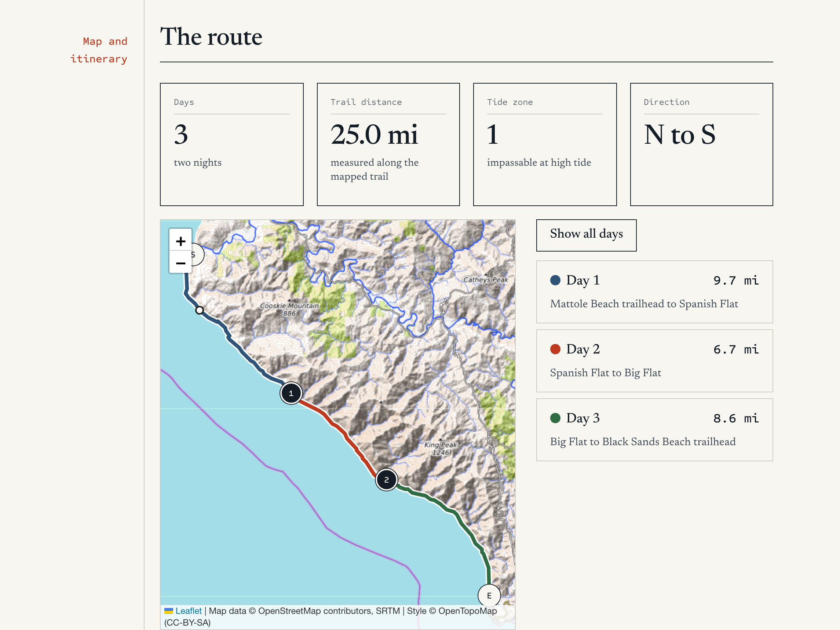Viewport: 840px width, 630px height.
Task: Click 'Big Flat to Black Sands Beach trailhead' text
Action: point(643,442)
